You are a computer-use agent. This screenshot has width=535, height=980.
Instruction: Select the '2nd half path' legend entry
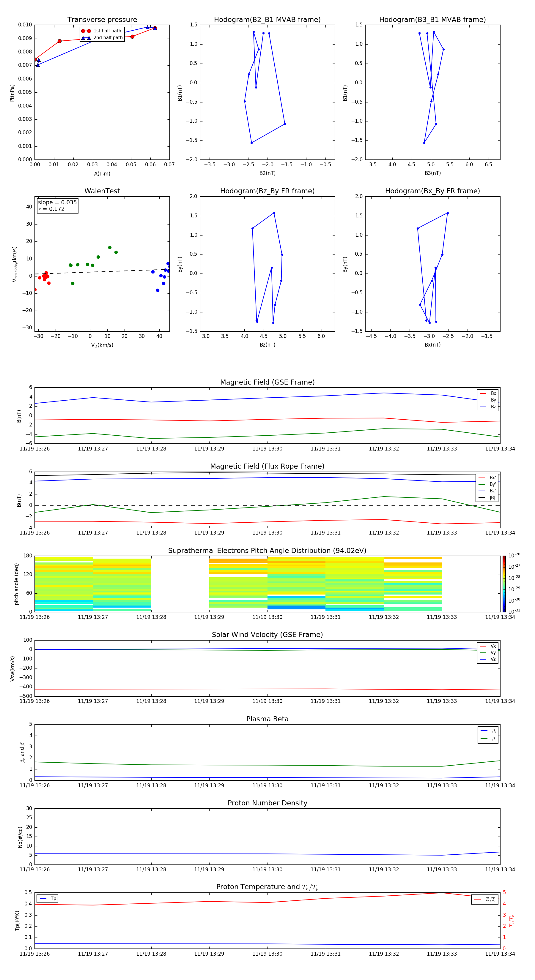pos(102,38)
